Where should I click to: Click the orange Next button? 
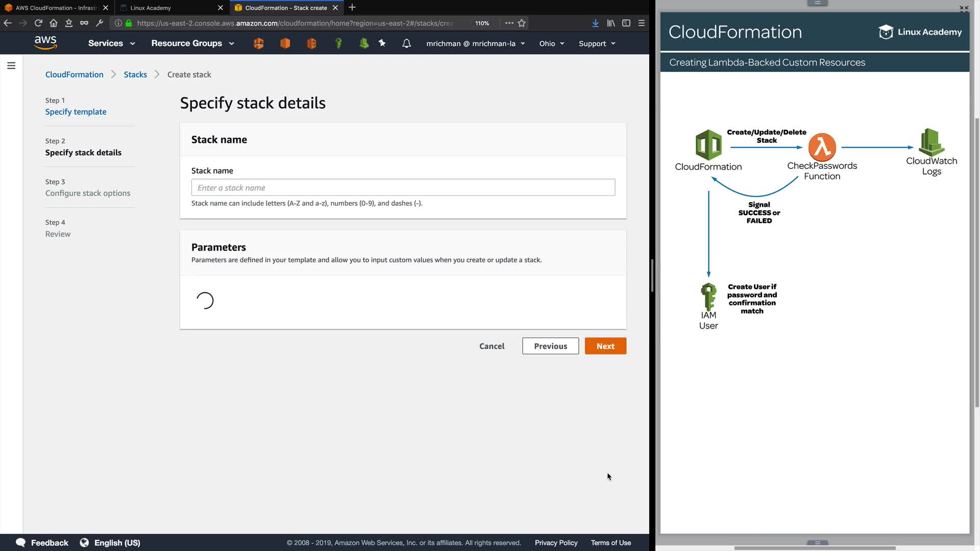[605, 346]
